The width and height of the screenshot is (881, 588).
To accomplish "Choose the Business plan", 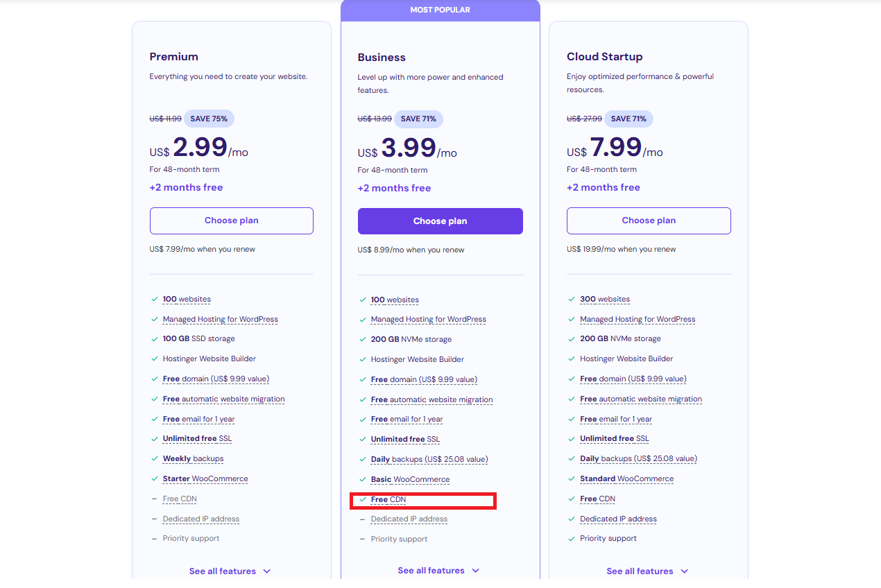I will click(440, 221).
